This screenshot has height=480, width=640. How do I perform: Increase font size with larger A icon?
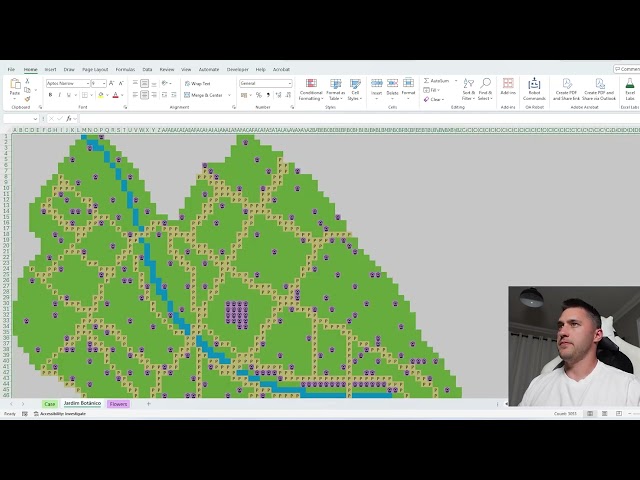pyautogui.click(x=112, y=83)
